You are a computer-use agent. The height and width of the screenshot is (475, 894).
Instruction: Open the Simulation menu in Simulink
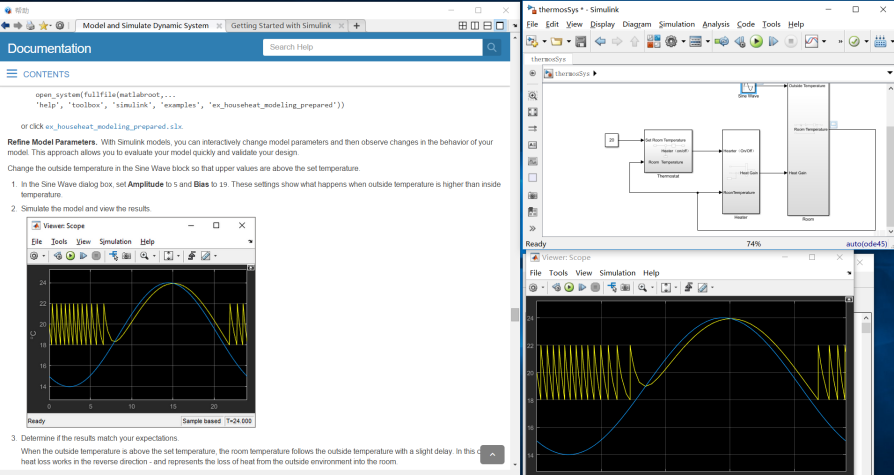[676, 24]
